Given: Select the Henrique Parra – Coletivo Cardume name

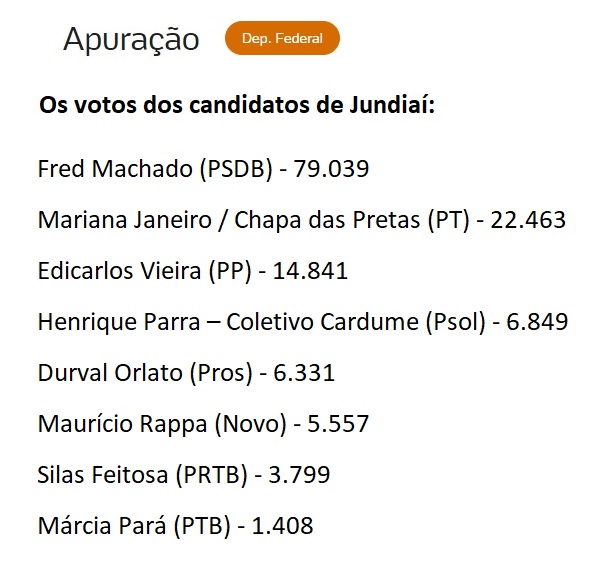Looking at the screenshot, I should point(228,322).
